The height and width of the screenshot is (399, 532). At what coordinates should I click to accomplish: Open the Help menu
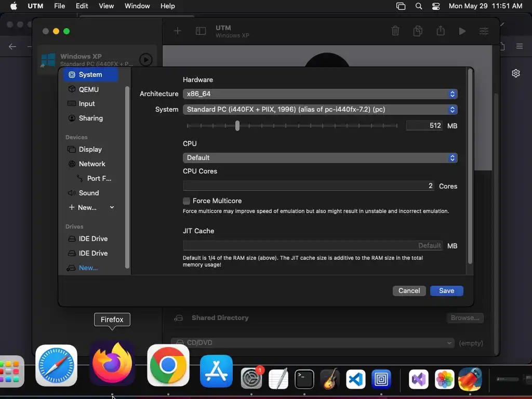pyautogui.click(x=168, y=6)
